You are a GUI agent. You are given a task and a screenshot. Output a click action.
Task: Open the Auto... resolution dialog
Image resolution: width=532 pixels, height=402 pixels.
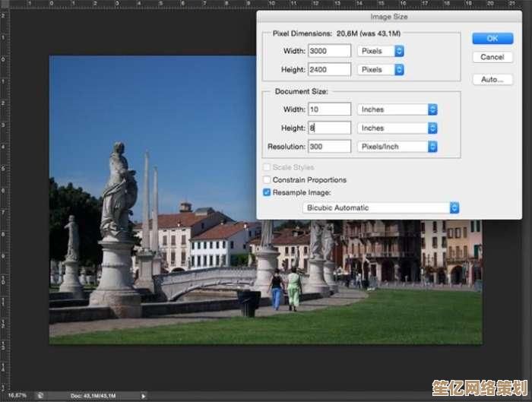coord(492,80)
